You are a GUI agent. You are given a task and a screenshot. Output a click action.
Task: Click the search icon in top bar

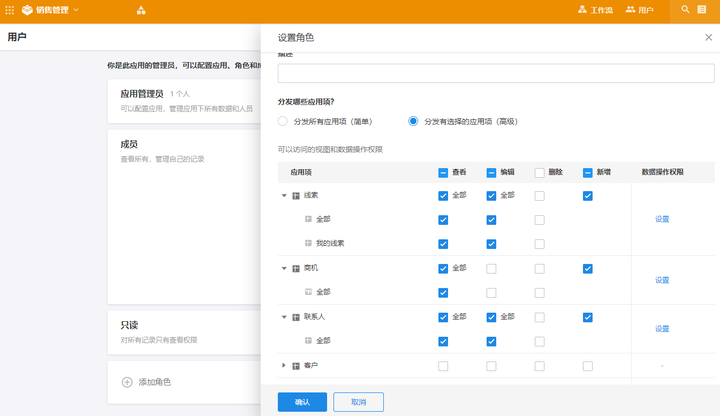click(685, 10)
